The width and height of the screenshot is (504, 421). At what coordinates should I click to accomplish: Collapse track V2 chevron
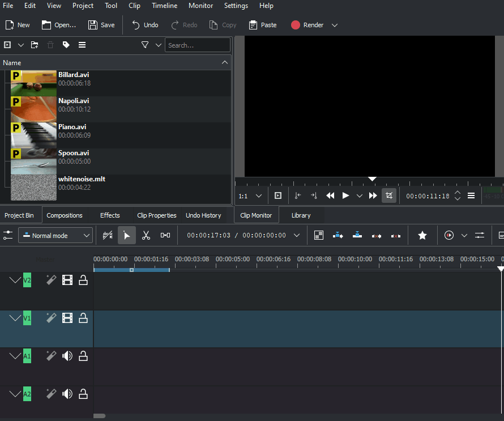coord(15,280)
